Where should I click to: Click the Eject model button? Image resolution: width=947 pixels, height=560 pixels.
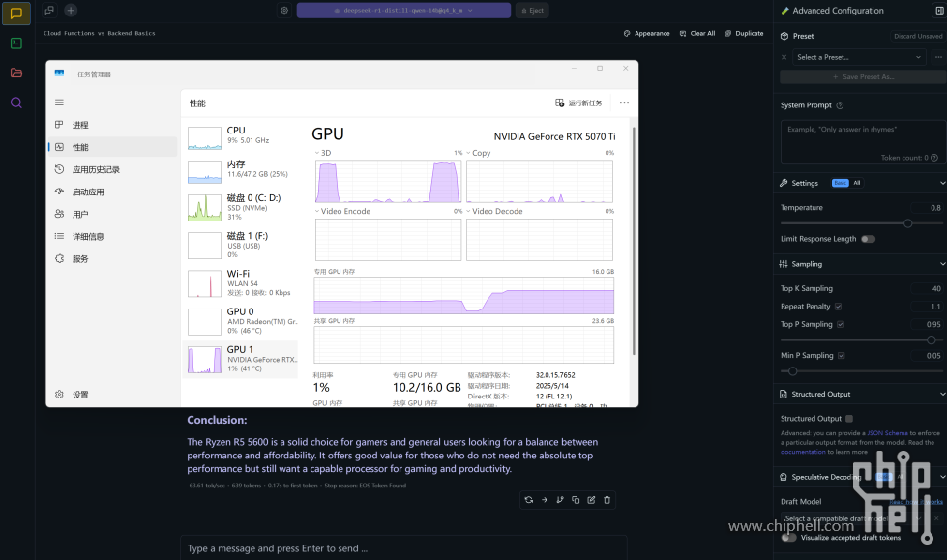point(532,11)
